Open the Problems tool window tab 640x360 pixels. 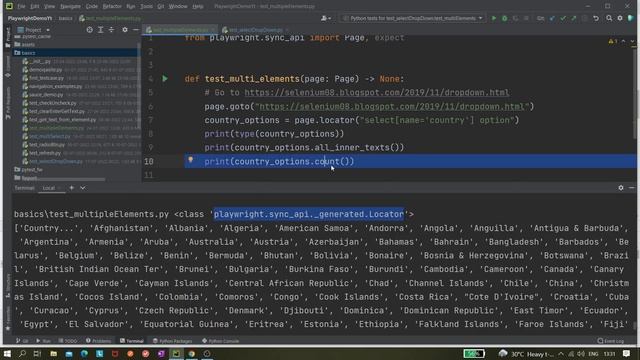coord(98,341)
